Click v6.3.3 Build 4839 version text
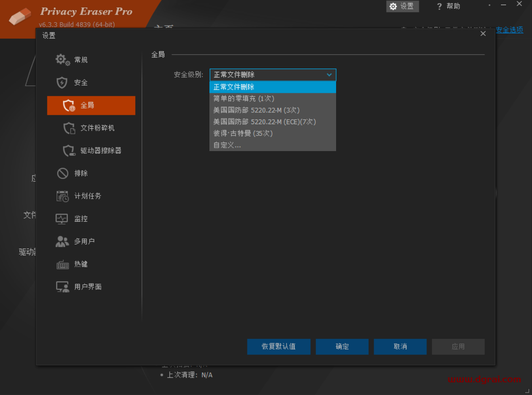Viewport: 532px width, 395px height. (77, 24)
